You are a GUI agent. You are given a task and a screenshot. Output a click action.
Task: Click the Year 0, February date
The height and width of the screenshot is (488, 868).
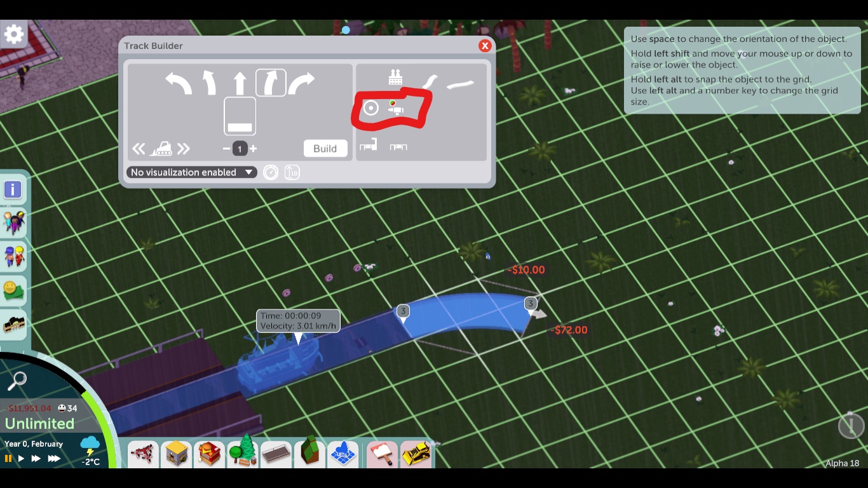point(34,444)
